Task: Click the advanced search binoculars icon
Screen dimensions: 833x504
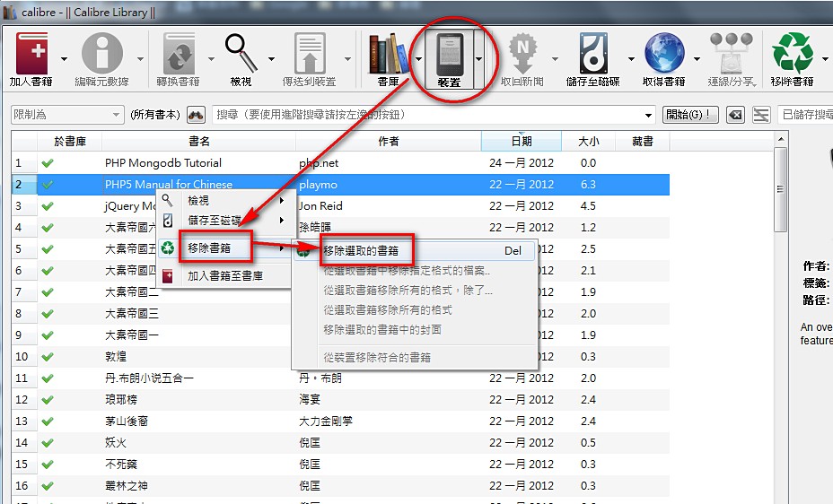Action: click(x=196, y=115)
